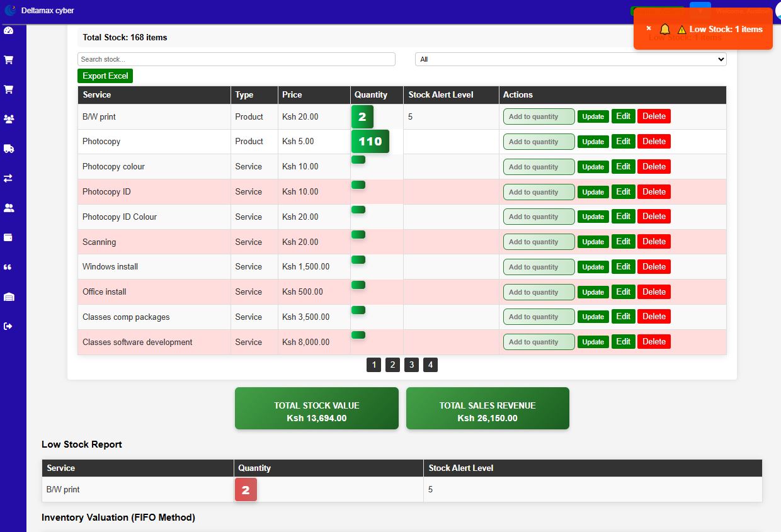
Task: Click the Total Stock Value card
Action: pos(316,409)
